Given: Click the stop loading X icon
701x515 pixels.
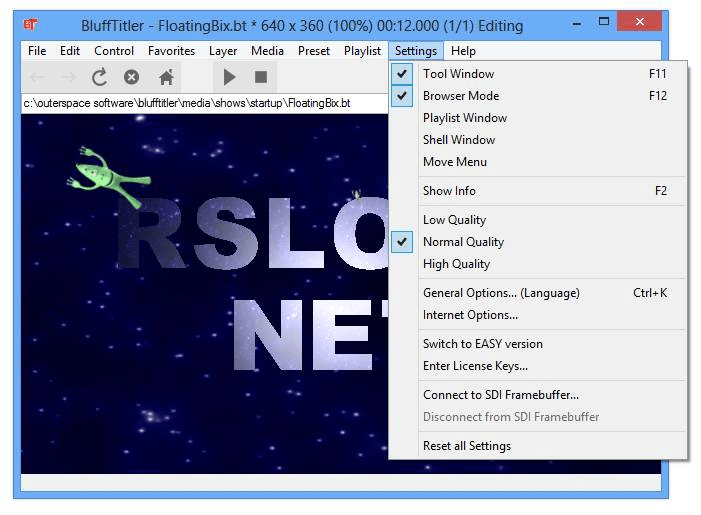Looking at the screenshot, I should (131, 77).
